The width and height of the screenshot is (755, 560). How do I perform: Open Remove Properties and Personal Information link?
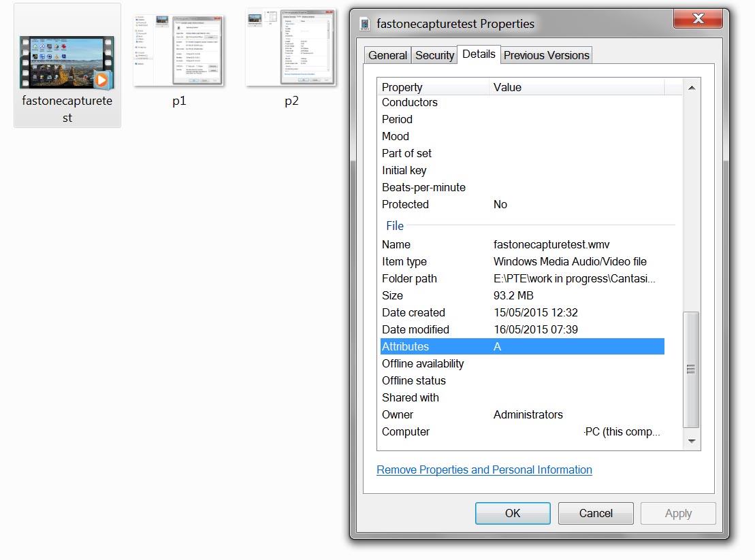coord(484,470)
